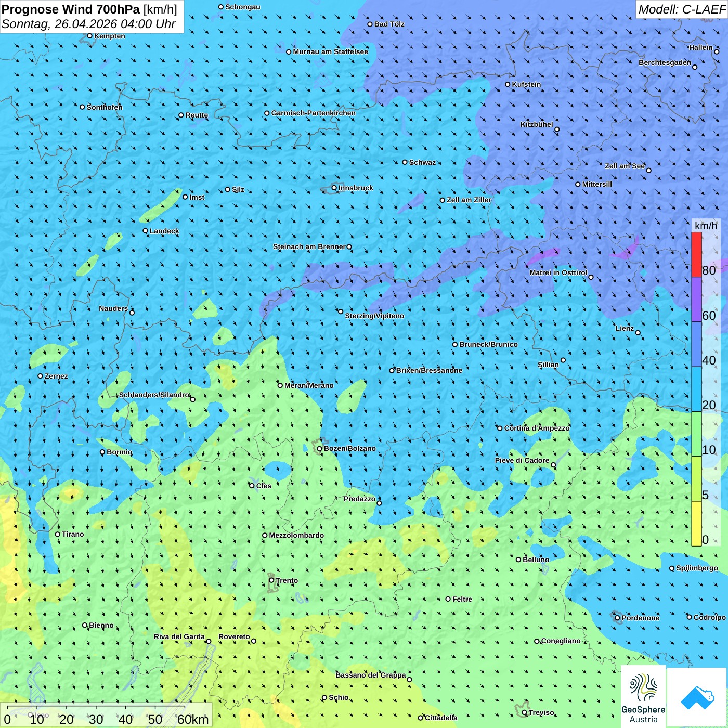Click the blue cloud logo in the corner
This screenshot has height=728, width=728.
[x=697, y=697]
